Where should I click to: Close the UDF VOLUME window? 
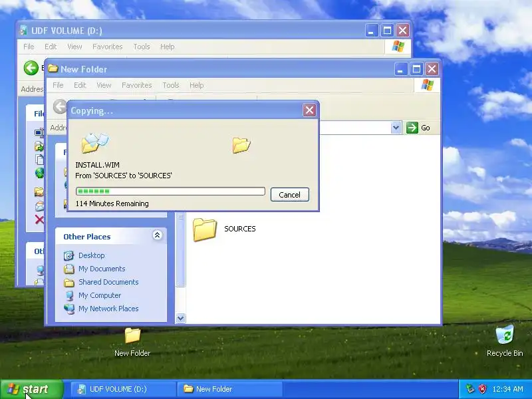402,31
